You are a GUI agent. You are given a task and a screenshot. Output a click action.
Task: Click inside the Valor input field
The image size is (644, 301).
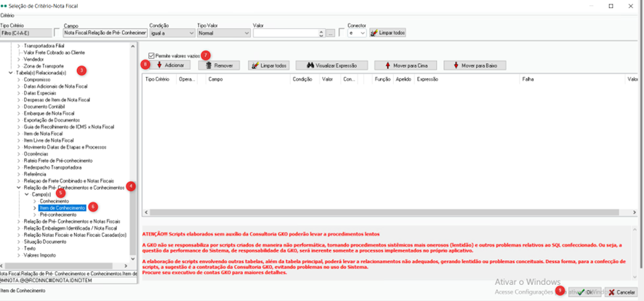(286, 33)
